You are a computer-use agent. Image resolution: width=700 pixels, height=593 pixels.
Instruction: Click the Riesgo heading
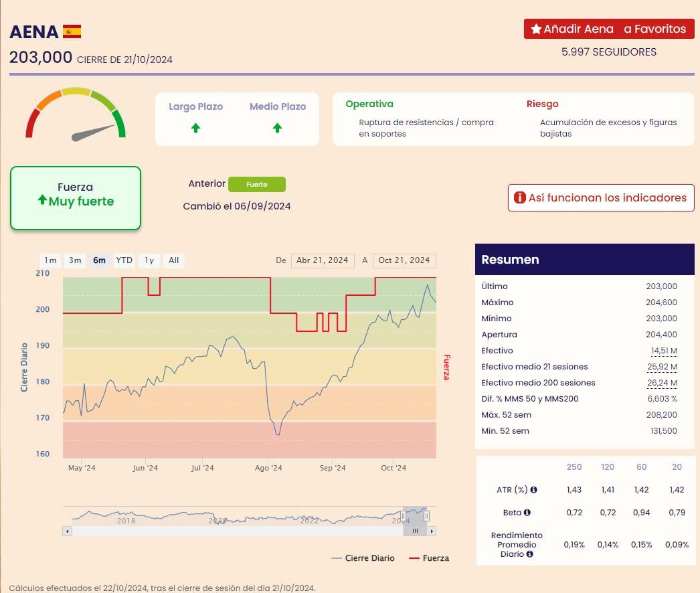(x=542, y=104)
